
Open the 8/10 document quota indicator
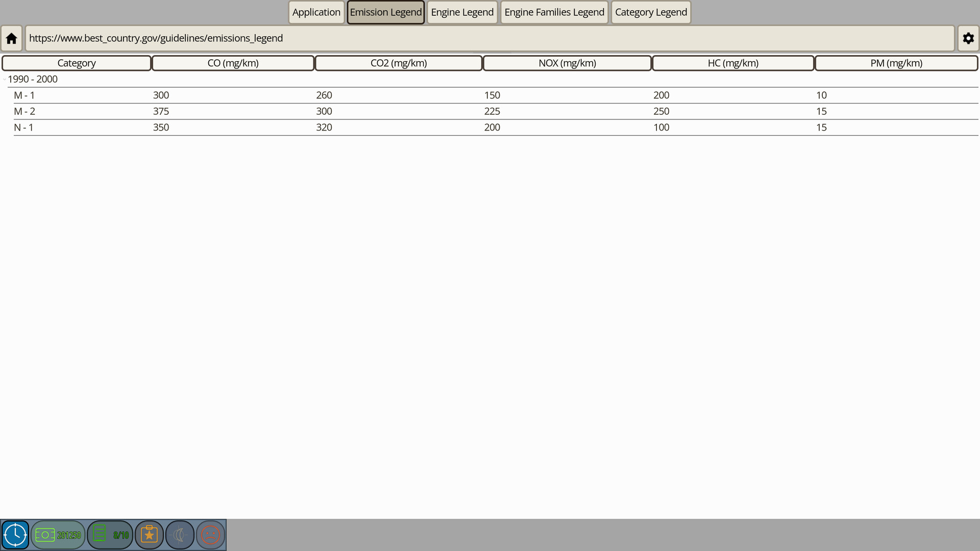point(110,535)
